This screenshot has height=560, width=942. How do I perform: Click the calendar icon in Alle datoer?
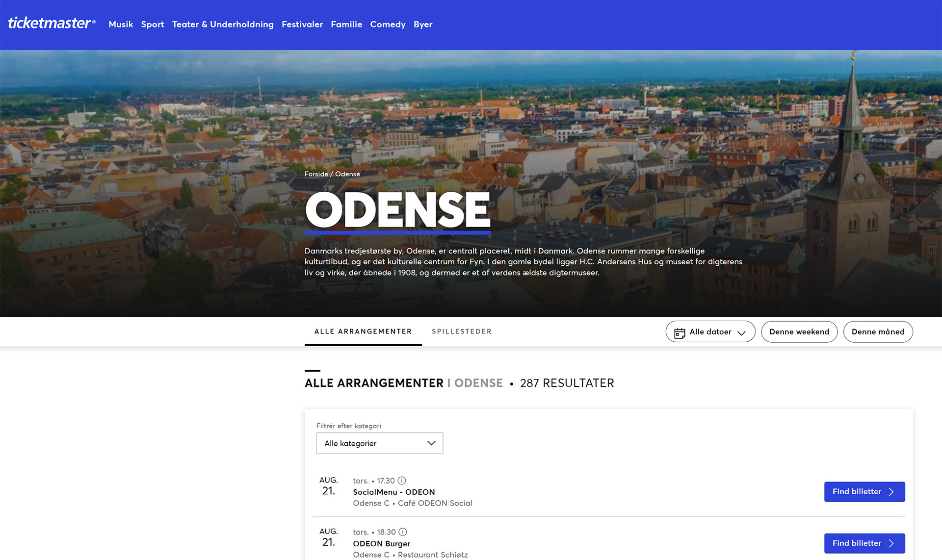pos(680,333)
